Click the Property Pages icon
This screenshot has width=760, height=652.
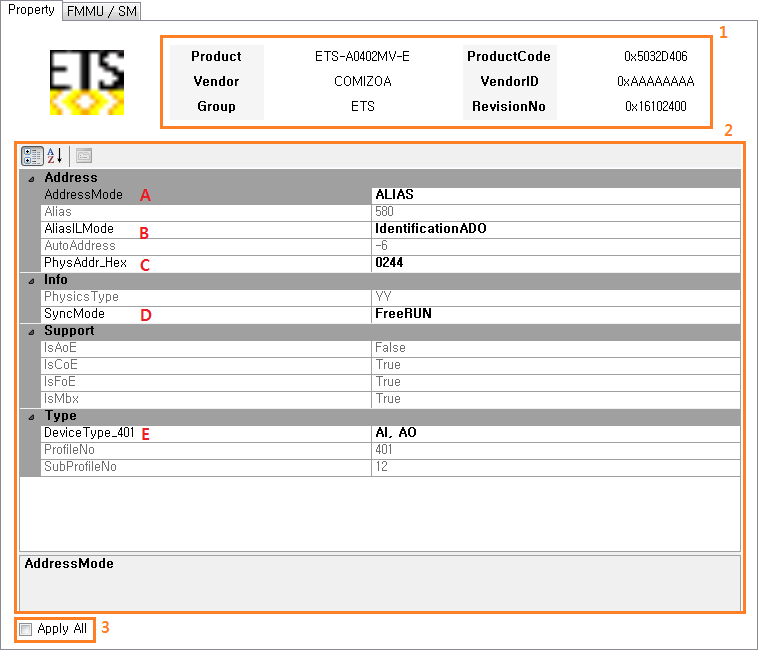(84, 156)
